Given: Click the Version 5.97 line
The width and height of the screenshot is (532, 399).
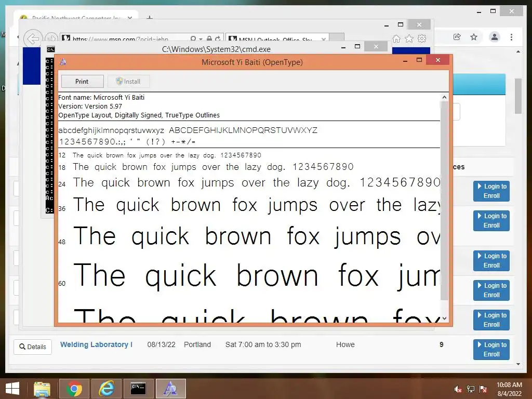Looking at the screenshot, I should [90, 106].
